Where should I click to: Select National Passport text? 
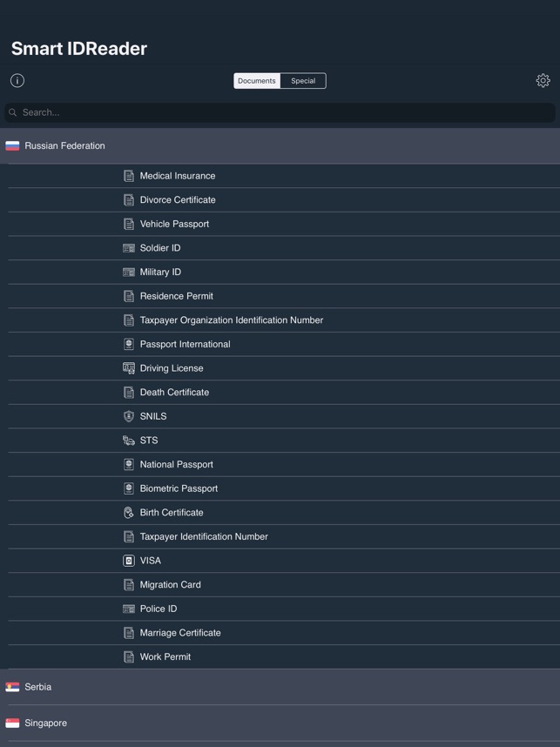point(176,465)
